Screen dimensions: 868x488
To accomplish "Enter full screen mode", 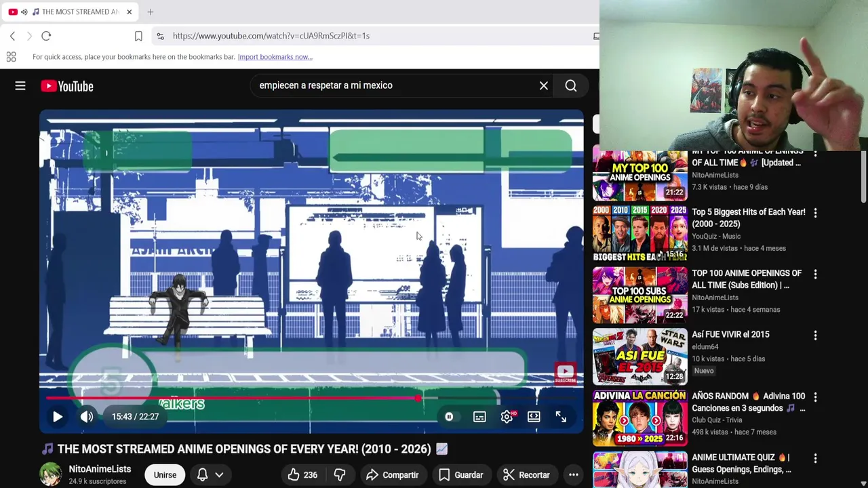I will tap(561, 417).
